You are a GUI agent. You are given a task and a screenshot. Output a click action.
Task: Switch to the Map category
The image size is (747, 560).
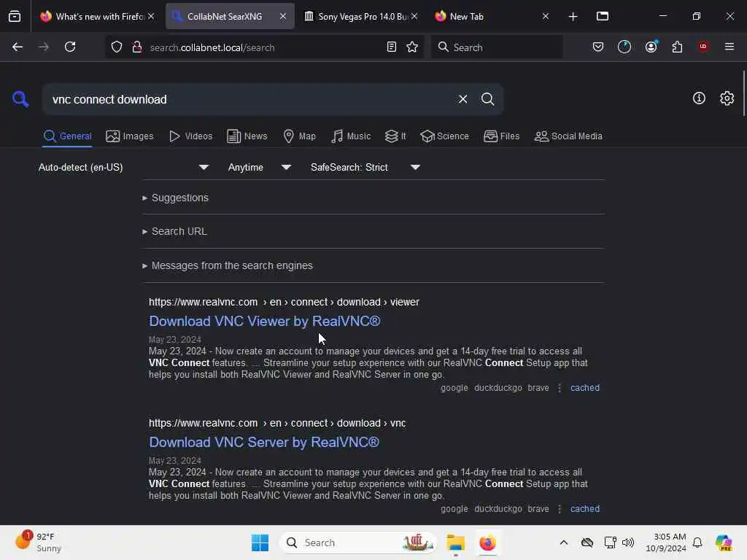pyautogui.click(x=299, y=136)
